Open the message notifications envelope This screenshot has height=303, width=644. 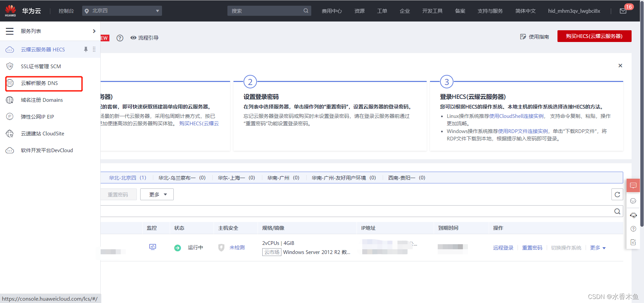coord(623,10)
